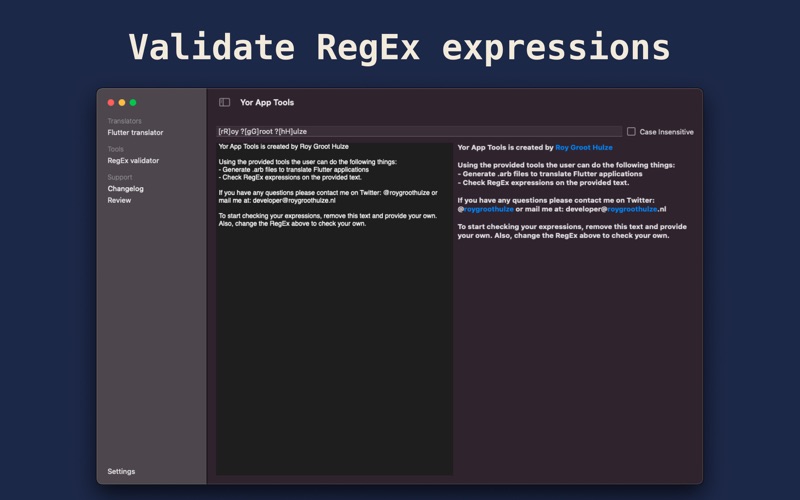Close the Yor App Tools window

(x=111, y=102)
